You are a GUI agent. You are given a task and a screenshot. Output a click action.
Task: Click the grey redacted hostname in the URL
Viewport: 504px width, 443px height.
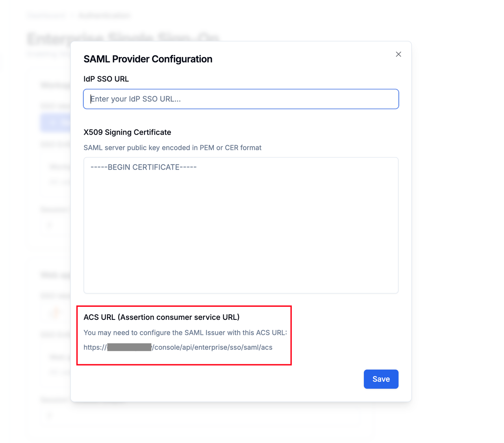coord(129,347)
